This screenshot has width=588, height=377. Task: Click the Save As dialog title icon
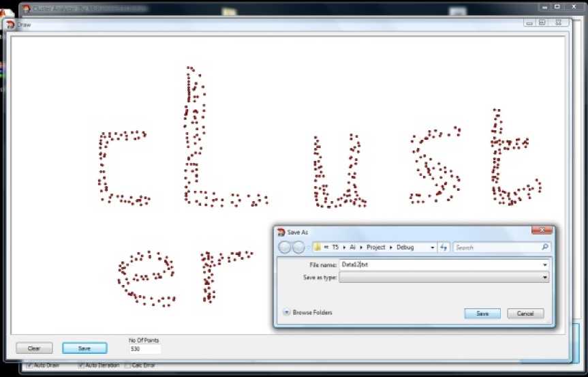281,232
